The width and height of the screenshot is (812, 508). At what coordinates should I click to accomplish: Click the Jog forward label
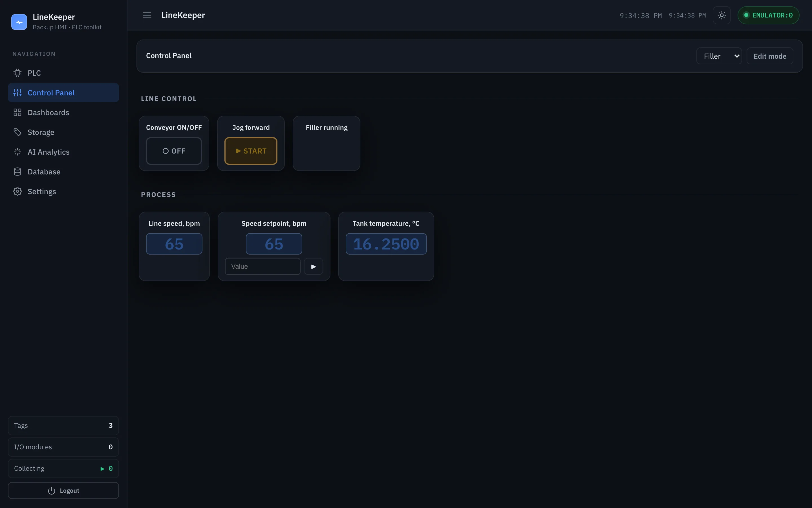(x=251, y=128)
